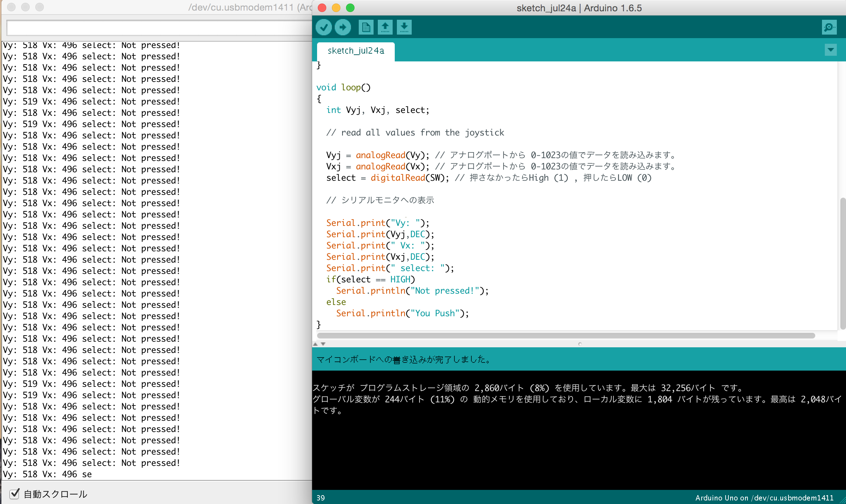Image resolution: width=846 pixels, height=504 pixels.
Task: Click the 'else' keyword line
Action: click(336, 302)
